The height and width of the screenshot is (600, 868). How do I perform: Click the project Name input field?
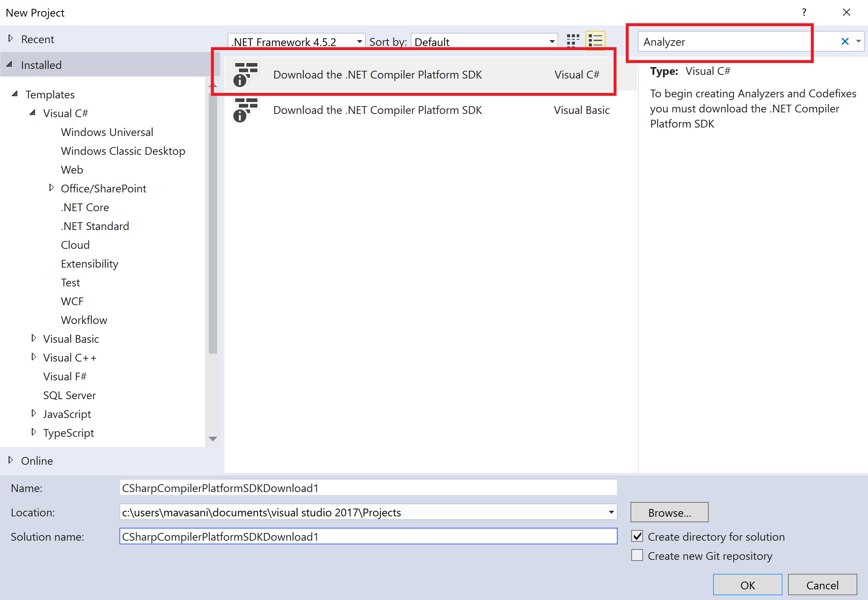point(368,488)
